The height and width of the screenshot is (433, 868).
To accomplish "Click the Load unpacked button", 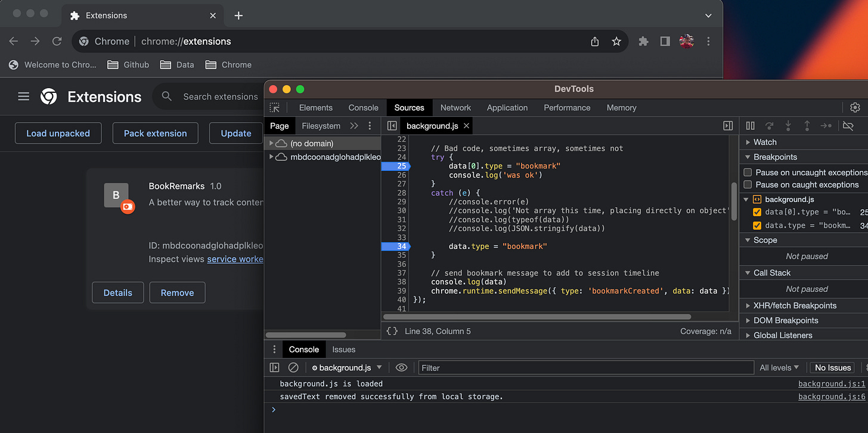I will 58,133.
